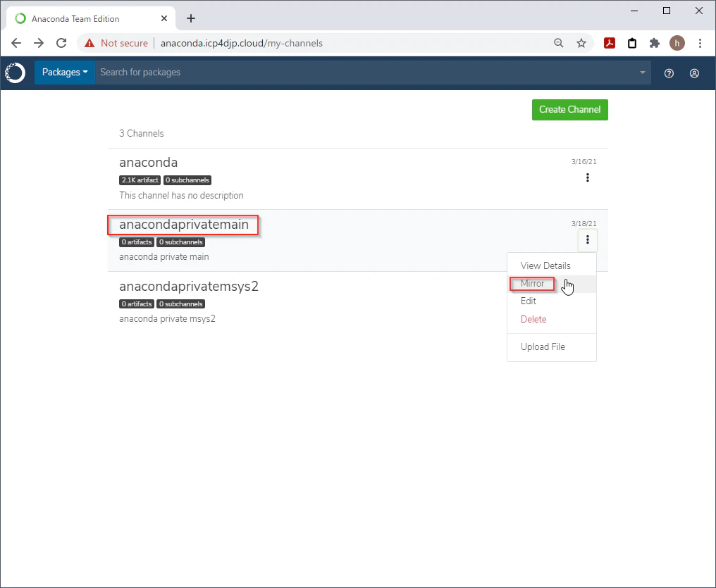Click anacondaprivatemsys2 0 subchannels badge

181,304
